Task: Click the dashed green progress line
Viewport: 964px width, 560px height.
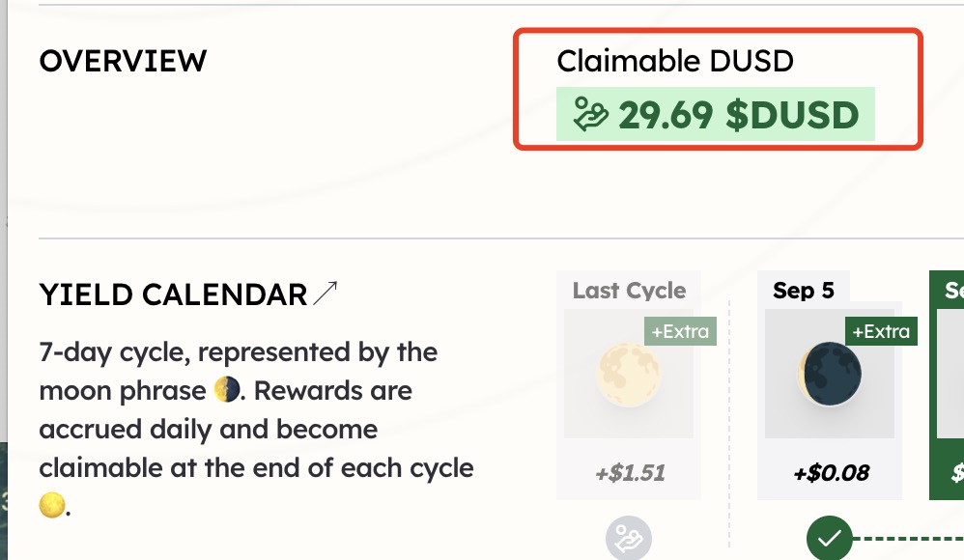Action: [x=909, y=539]
